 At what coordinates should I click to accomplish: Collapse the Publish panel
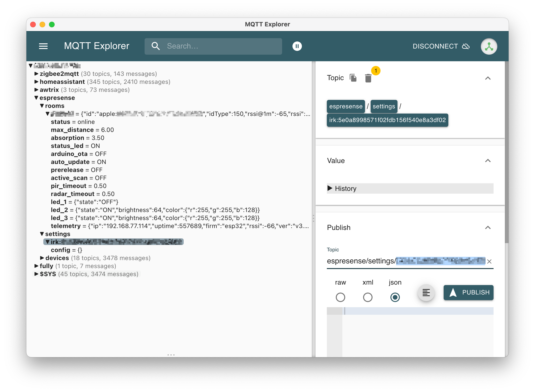point(488,228)
